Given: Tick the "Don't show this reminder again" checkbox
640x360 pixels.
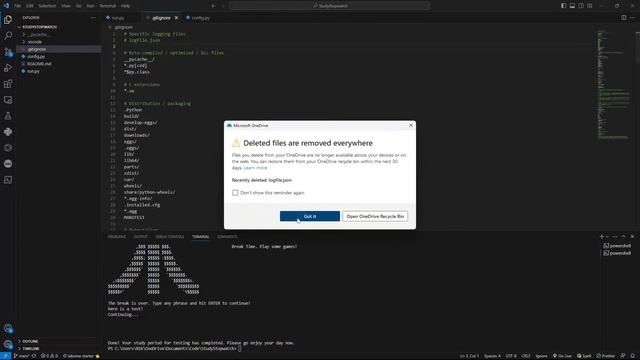Looking at the screenshot, I should 235,193.
